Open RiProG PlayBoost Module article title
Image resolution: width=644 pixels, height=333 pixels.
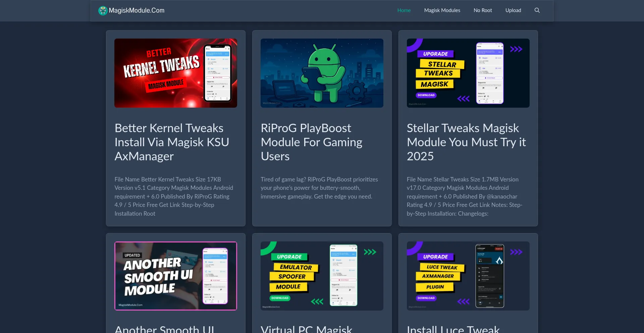click(x=311, y=142)
